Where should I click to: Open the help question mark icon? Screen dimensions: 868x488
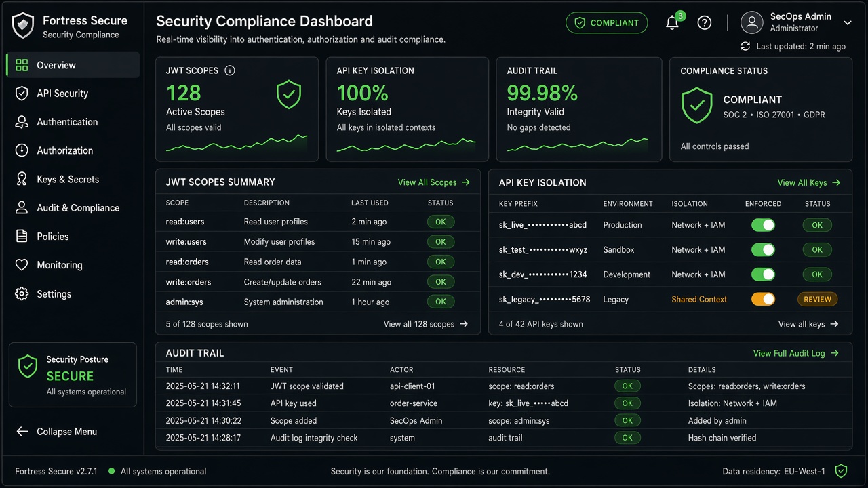click(x=705, y=23)
